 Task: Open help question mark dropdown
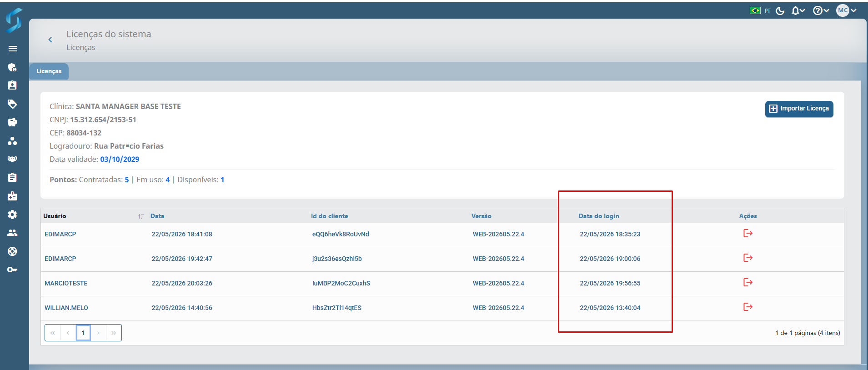tap(821, 10)
